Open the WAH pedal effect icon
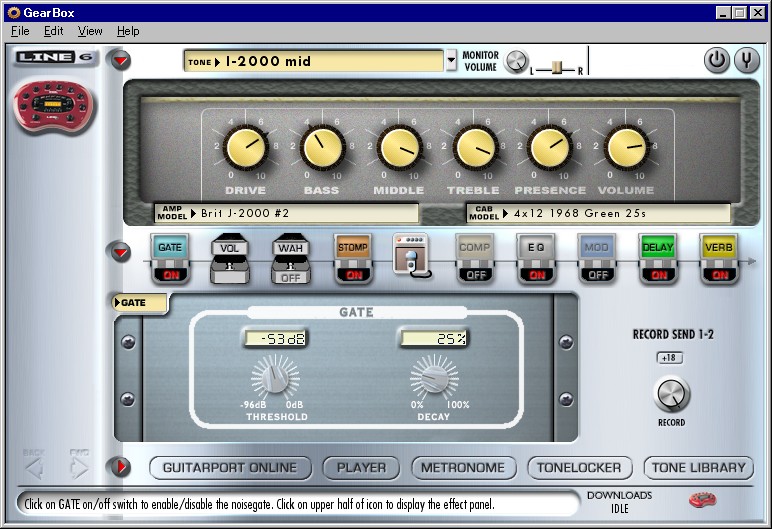772x529 pixels. (290, 247)
